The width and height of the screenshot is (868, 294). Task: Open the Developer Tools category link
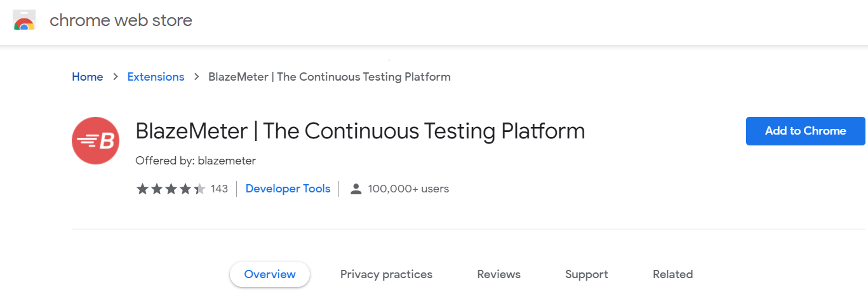288,189
